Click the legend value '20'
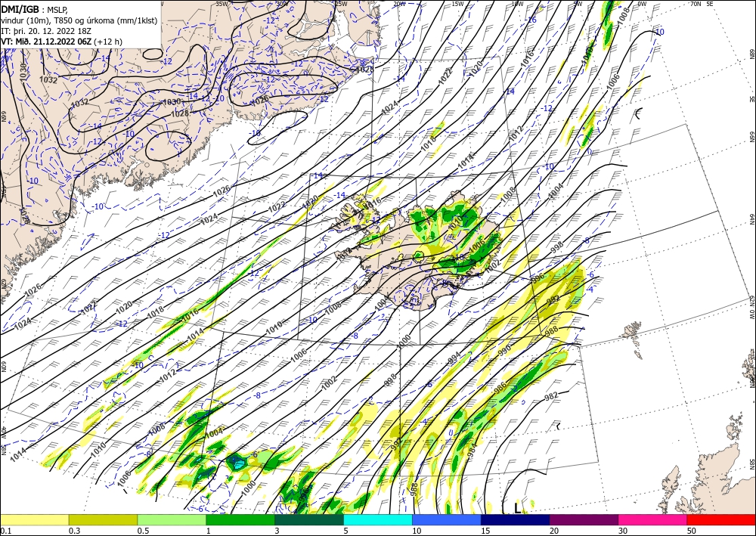 (x=554, y=531)
